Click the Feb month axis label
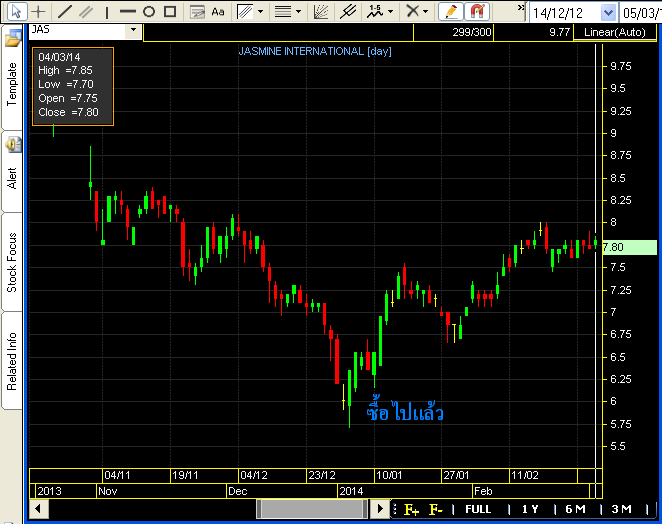The image size is (662, 524). point(483,491)
